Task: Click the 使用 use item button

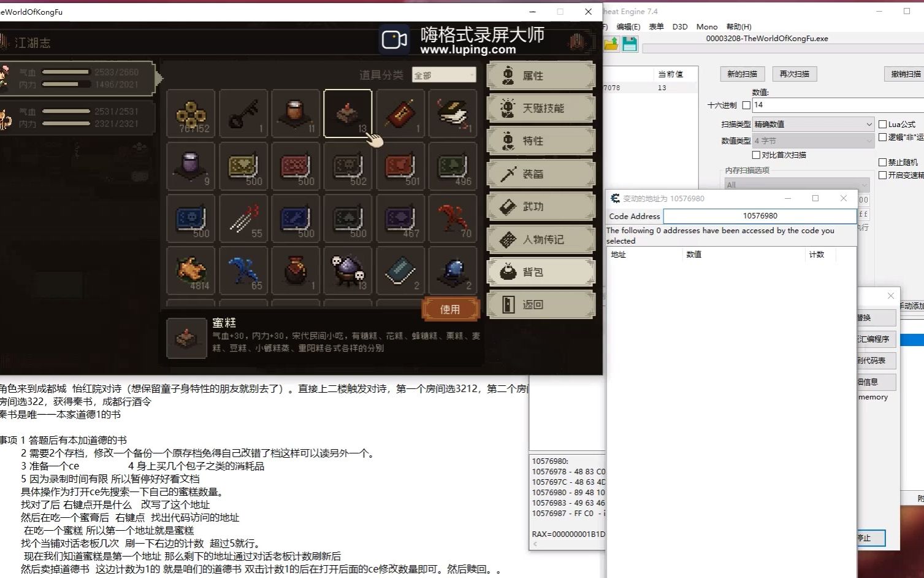Action: tap(450, 309)
